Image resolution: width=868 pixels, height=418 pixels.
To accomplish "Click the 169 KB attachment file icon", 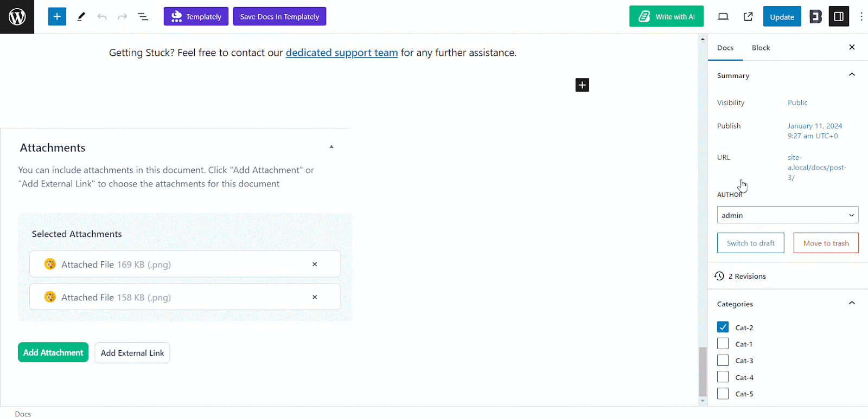I will pyautogui.click(x=50, y=264).
